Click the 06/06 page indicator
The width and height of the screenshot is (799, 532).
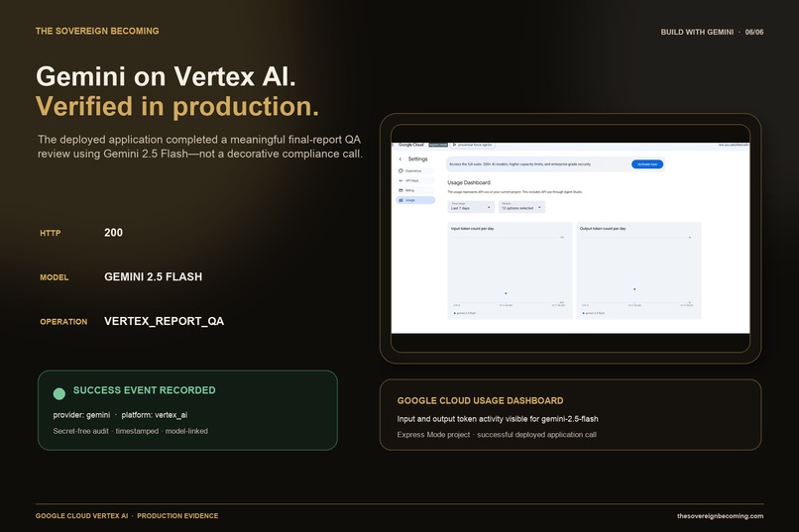click(x=754, y=32)
